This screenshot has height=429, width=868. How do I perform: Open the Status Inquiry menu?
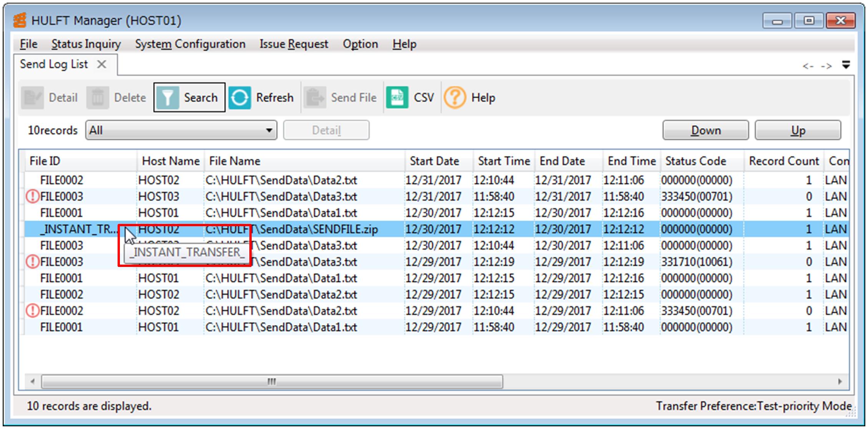coord(86,44)
